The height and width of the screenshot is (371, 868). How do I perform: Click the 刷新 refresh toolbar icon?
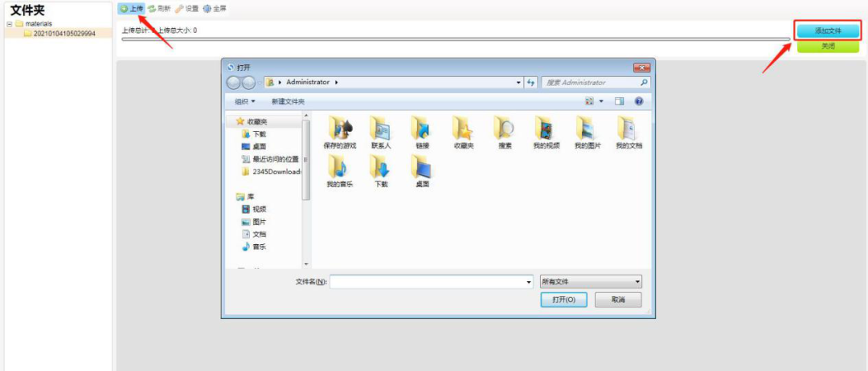click(152, 8)
